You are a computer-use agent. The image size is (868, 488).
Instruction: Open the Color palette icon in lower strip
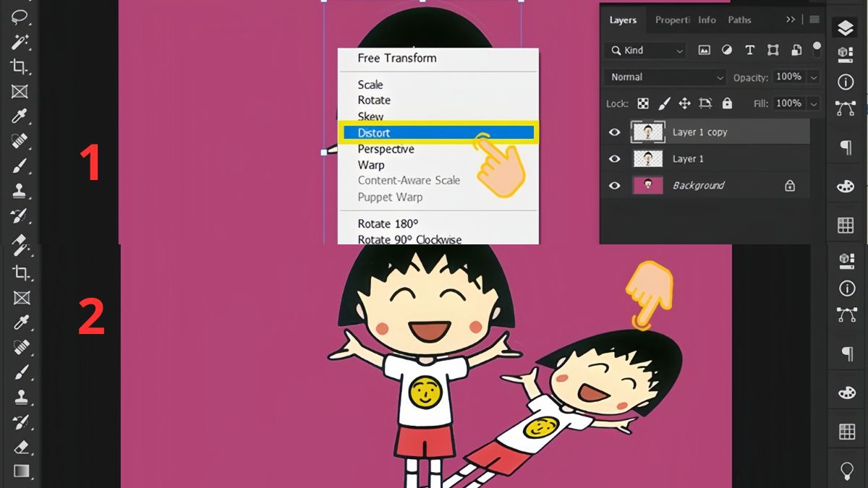coord(846,392)
